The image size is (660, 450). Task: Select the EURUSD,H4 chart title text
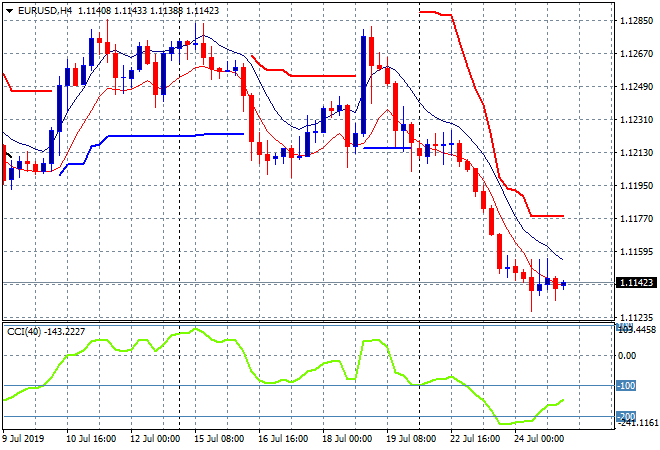(45, 10)
